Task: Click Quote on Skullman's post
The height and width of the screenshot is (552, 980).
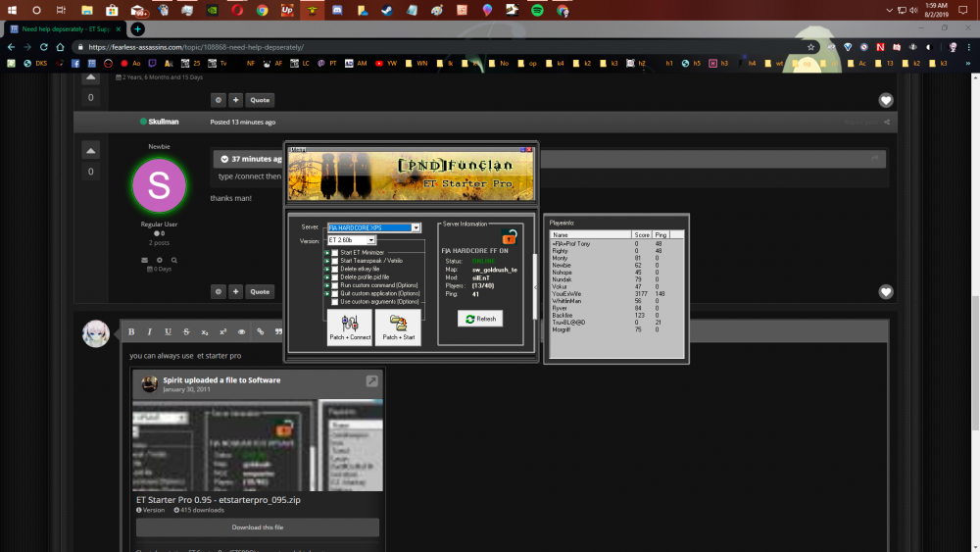Action: [x=260, y=291]
